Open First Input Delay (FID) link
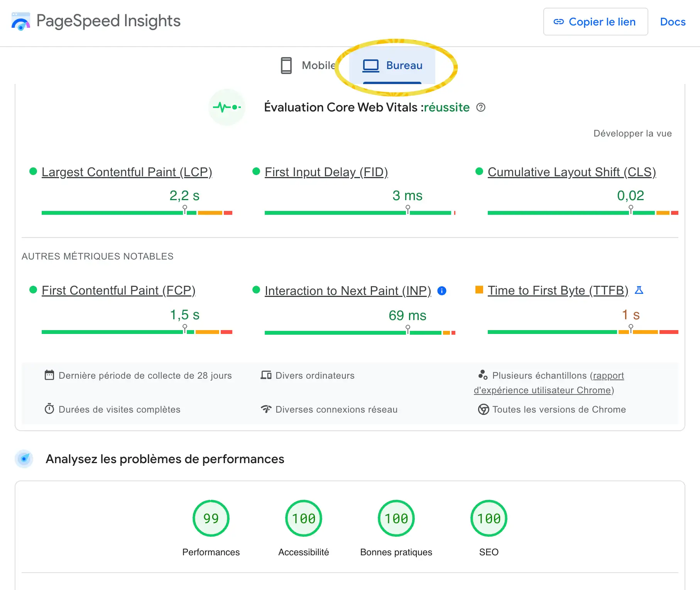Screen dimensions: 700x590 click(326, 172)
